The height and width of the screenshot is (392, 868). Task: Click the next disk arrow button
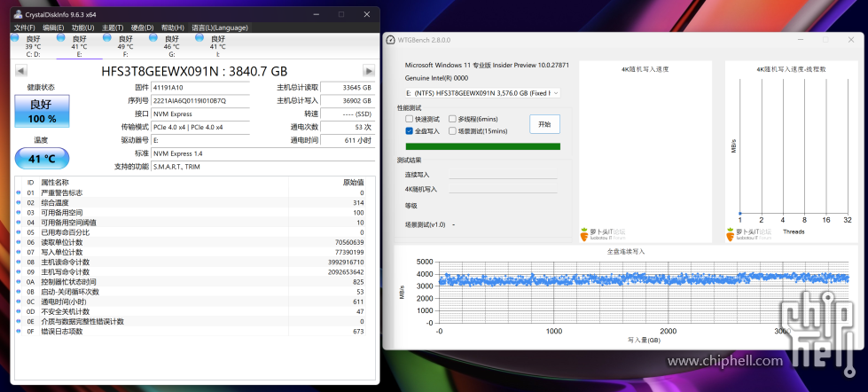(369, 71)
